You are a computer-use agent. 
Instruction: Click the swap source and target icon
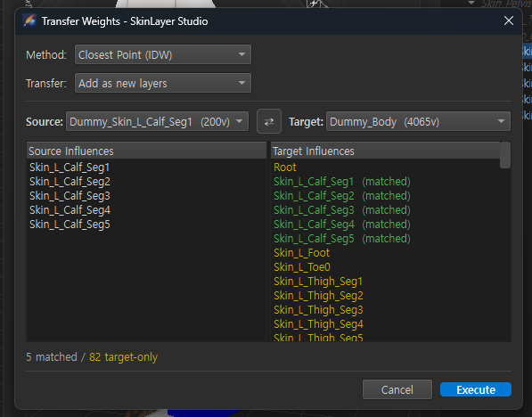click(x=269, y=121)
